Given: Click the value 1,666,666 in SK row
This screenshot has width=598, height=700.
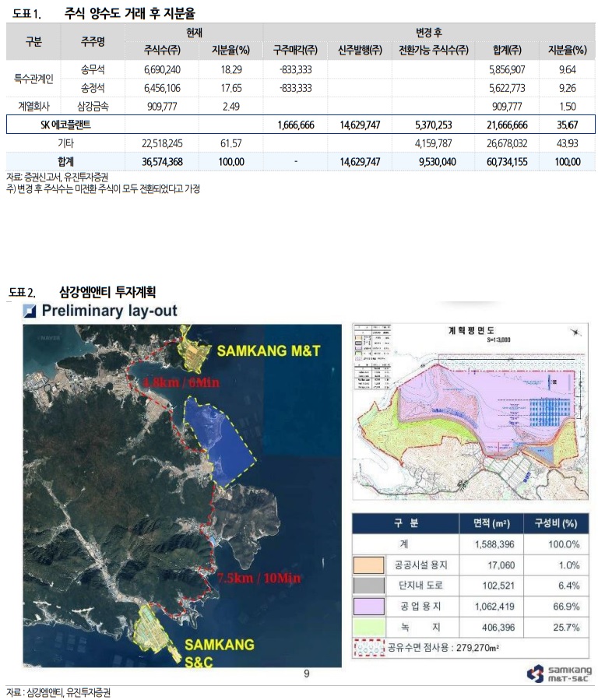Looking at the screenshot, I should pos(296,125).
